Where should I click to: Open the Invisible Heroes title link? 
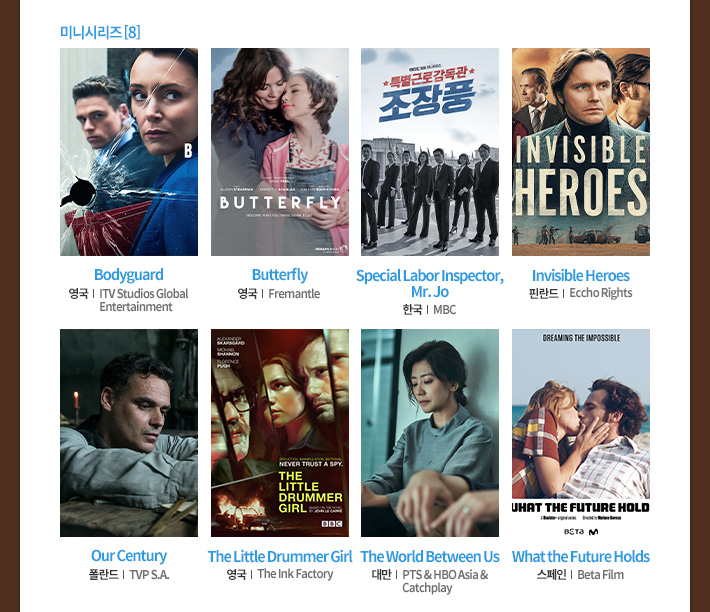click(581, 275)
